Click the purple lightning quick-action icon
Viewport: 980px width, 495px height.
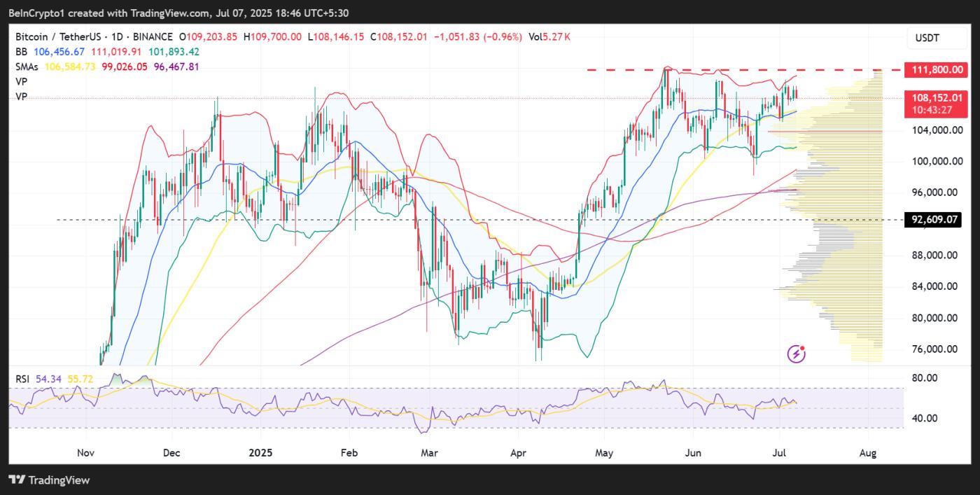coord(797,355)
